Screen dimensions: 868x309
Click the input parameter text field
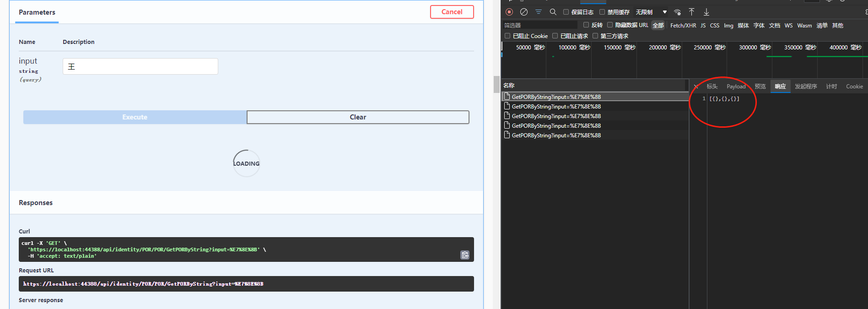tap(140, 66)
